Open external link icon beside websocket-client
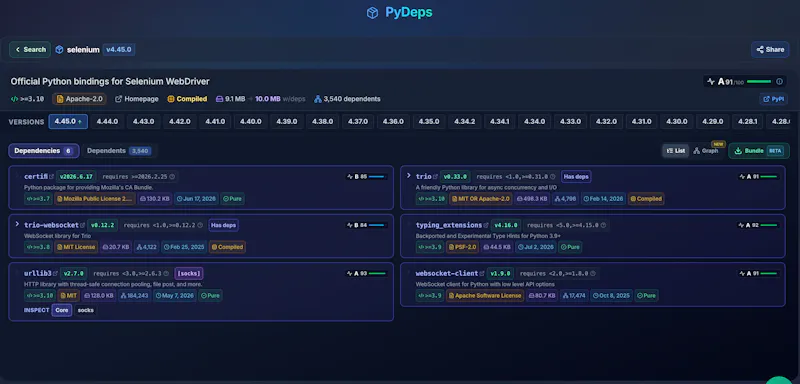This screenshot has height=384, width=800. pos(482,273)
